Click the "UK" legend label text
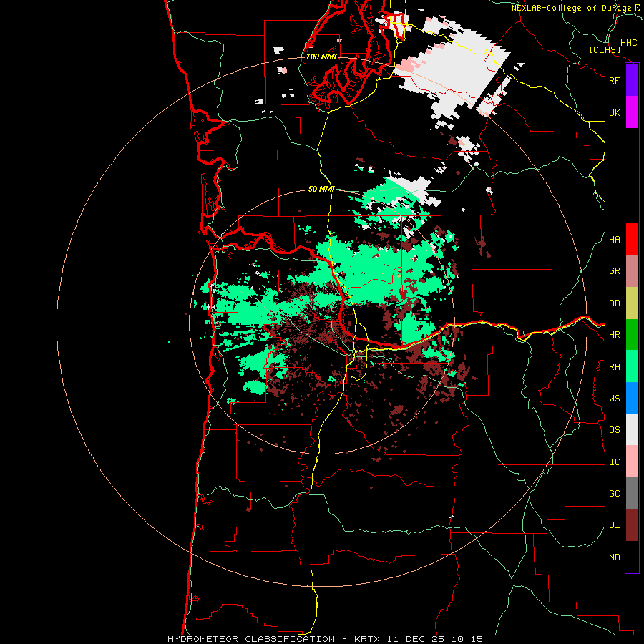Image resolution: width=644 pixels, height=644 pixels. pyautogui.click(x=614, y=112)
